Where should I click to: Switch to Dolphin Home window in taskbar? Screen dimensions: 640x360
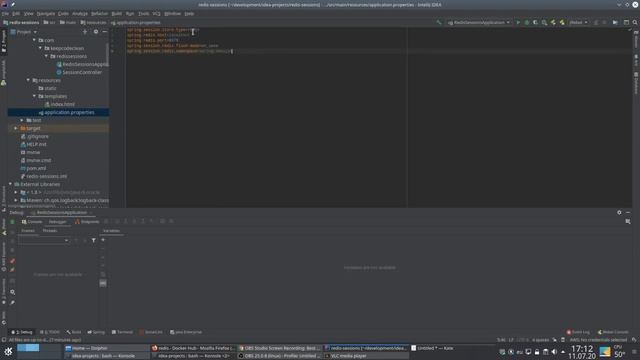(107, 348)
